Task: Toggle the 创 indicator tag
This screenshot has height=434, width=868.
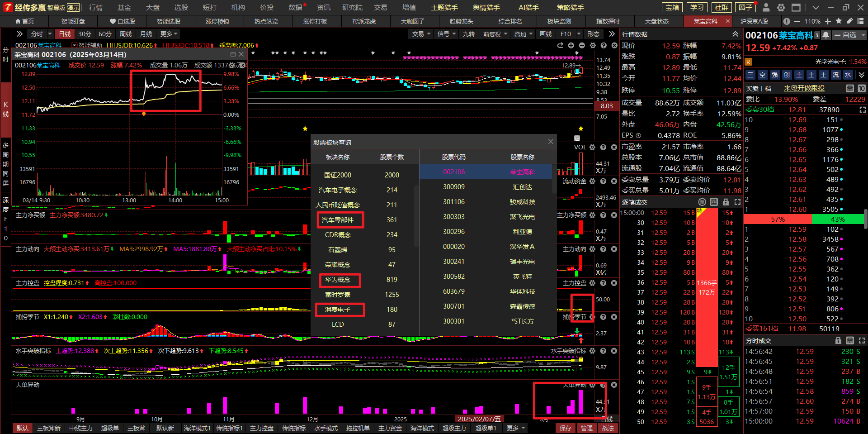Action: 787,75
